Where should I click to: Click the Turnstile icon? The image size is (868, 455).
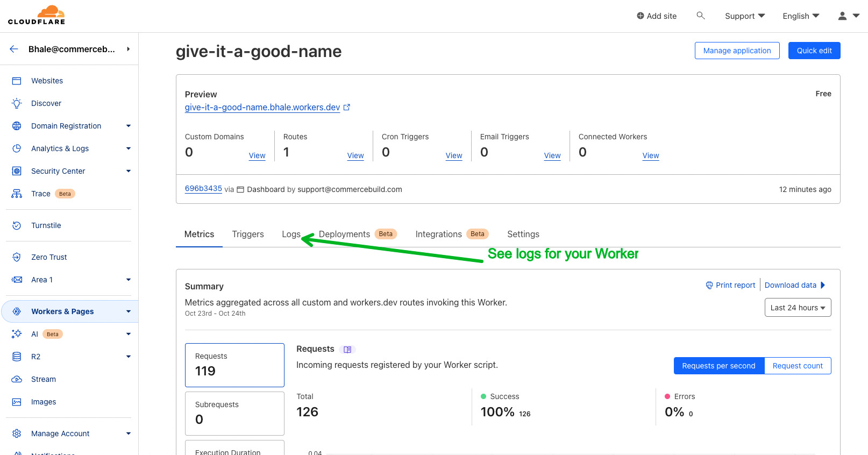pos(17,225)
